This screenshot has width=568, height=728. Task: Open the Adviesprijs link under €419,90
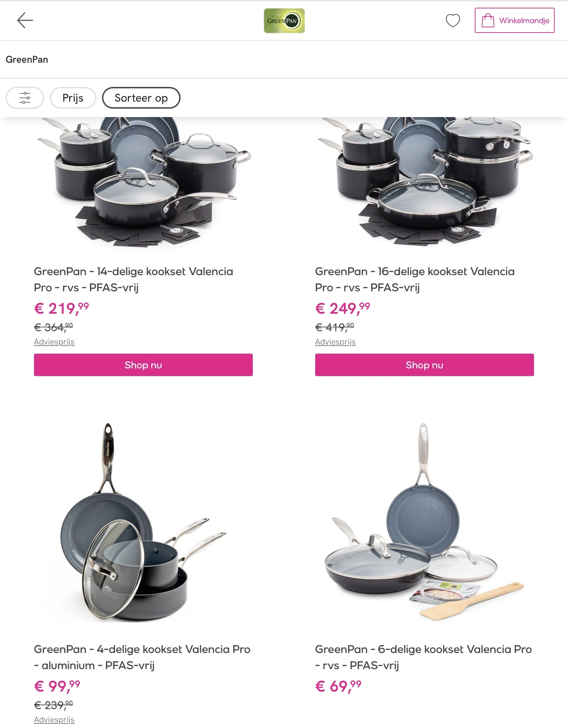(335, 342)
